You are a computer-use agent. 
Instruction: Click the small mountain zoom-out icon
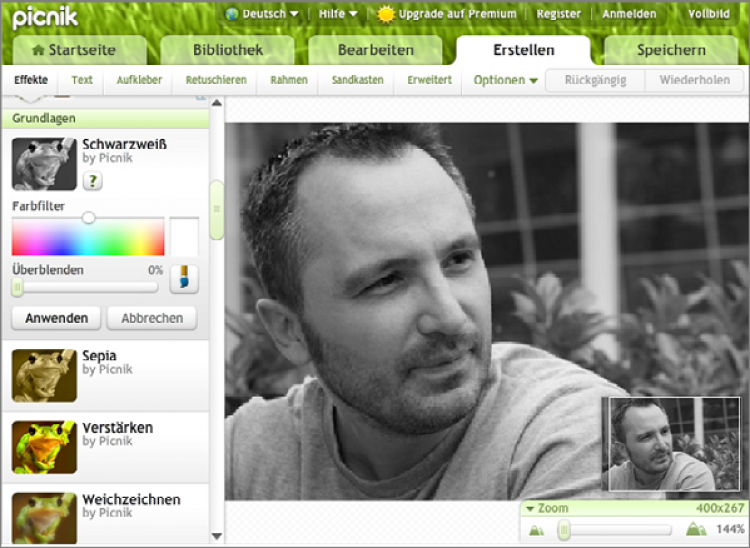pos(536,530)
